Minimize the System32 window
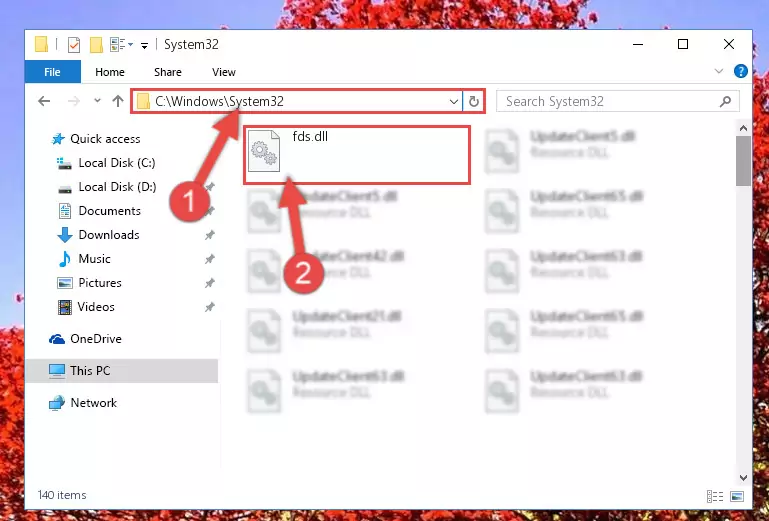The width and height of the screenshot is (769, 521). point(638,45)
